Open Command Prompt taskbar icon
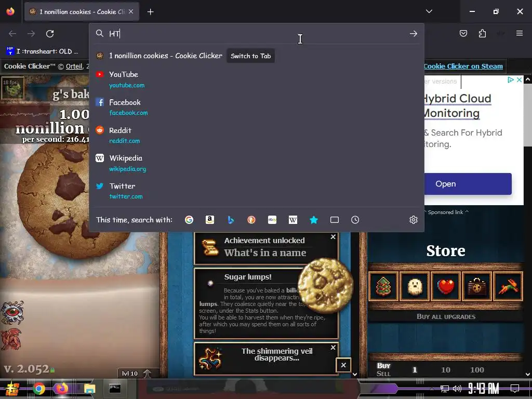Screen dimensions: 532x399 pyautogui.click(x=115, y=389)
